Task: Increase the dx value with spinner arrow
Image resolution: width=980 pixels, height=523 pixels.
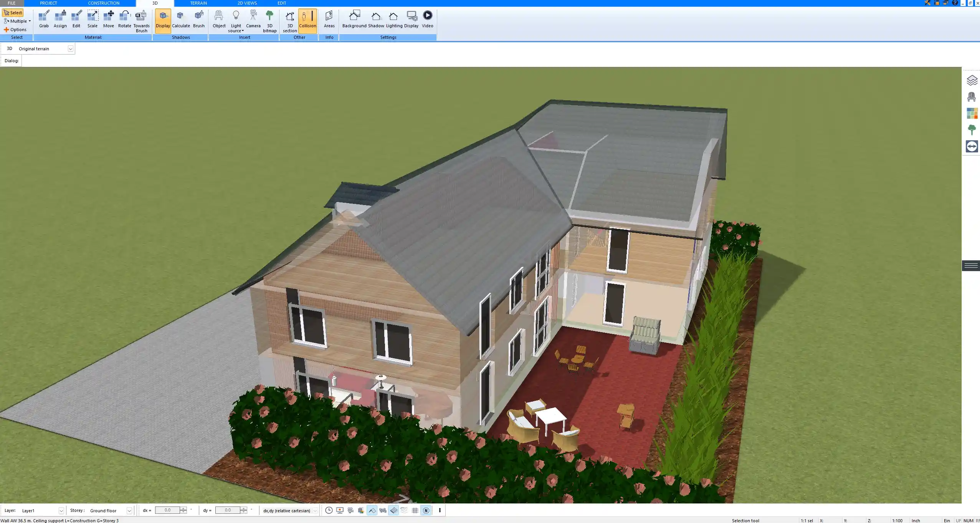Action: [x=183, y=508]
